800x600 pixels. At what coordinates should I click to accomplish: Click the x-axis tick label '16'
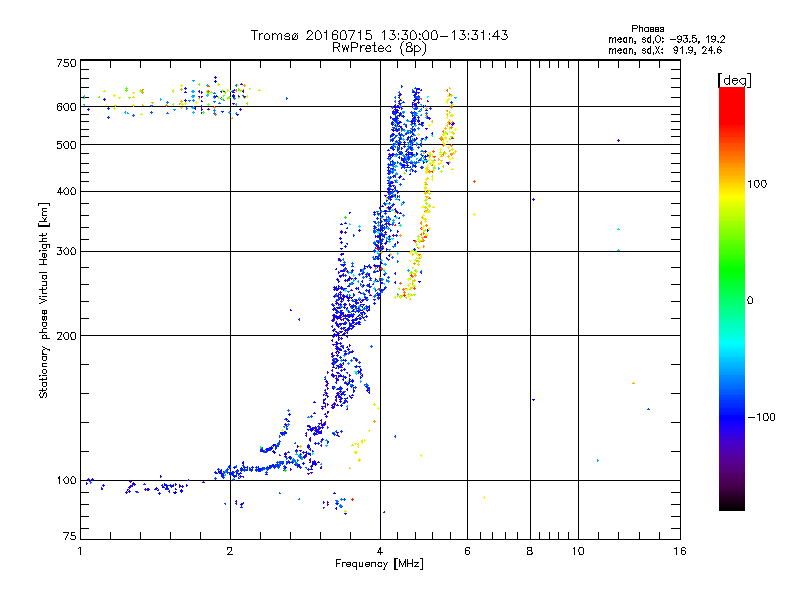[680, 552]
